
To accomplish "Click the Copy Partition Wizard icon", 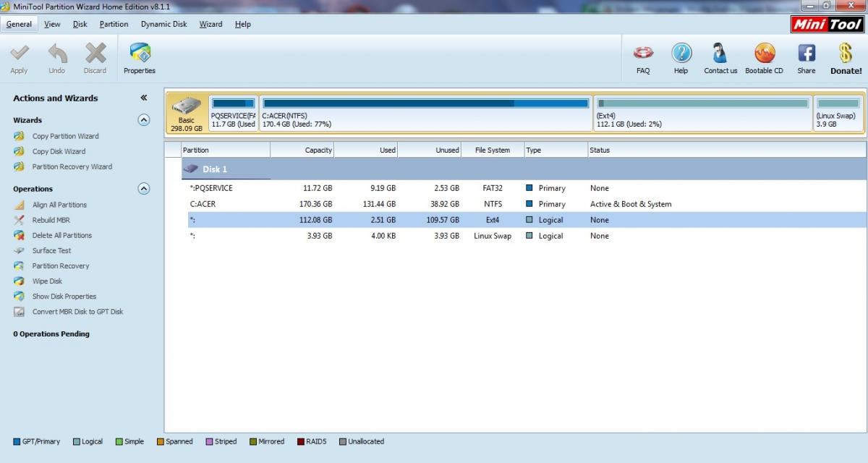I will click(19, 136).
